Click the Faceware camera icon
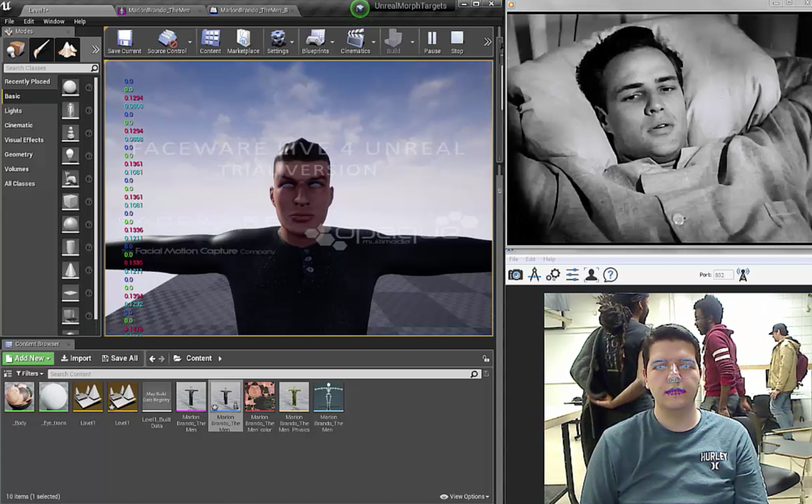The image size is (812, 504). 515,275
